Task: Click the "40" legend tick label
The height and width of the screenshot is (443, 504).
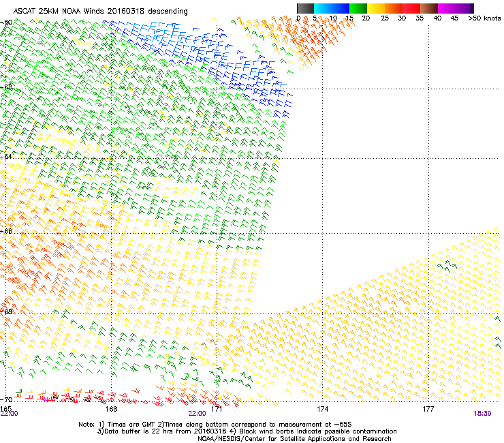Action: click(437, 18)
